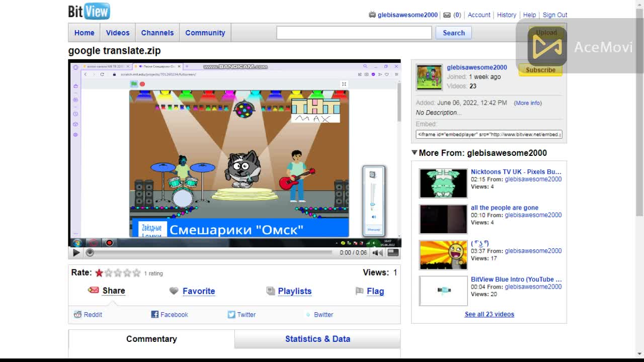Screen dimensions: 644x362
Task: Click the Search button
Action: point(454,33)
